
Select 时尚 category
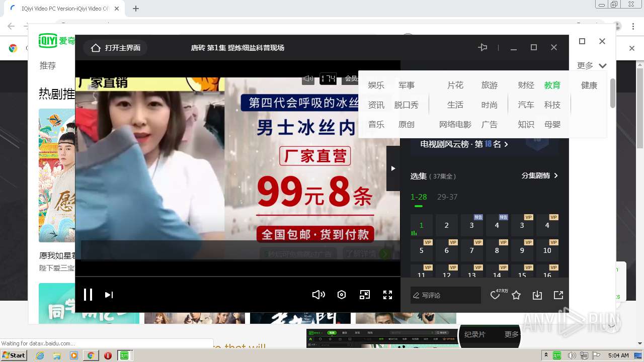pos(490,105)
